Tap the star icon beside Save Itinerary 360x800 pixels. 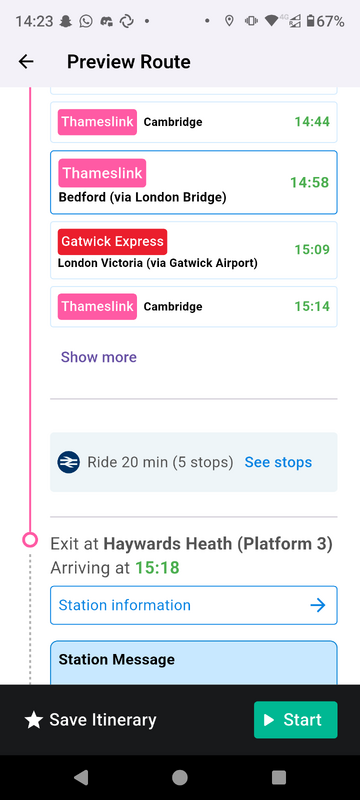tap(34, 720)
